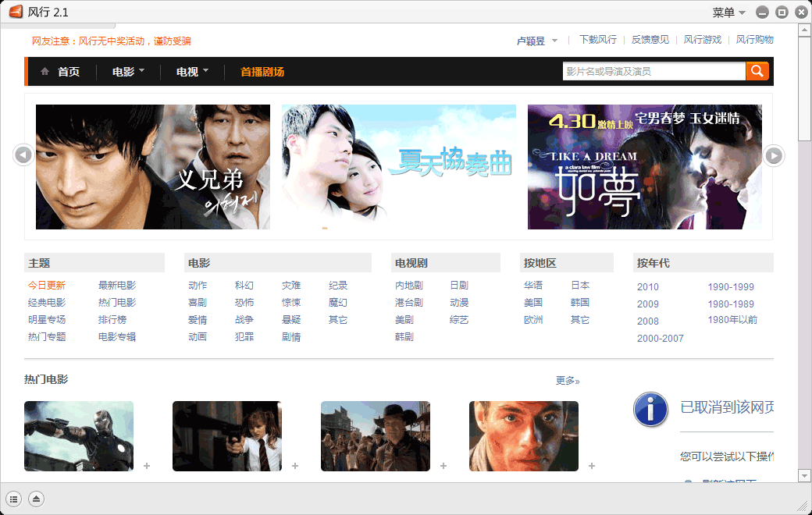
Task: Click the home icon beside 首页
Action: 45,72
